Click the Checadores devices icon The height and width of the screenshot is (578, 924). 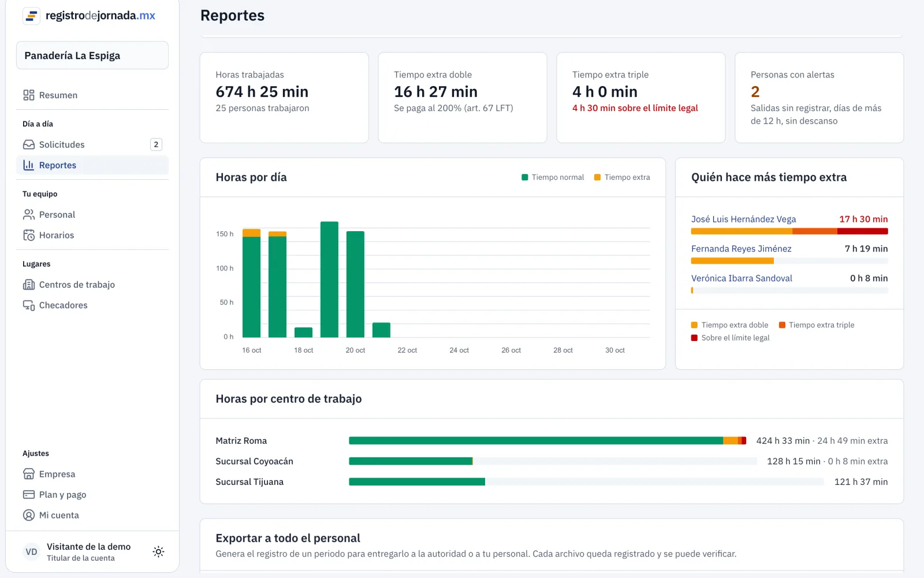[x=29, y=305]
